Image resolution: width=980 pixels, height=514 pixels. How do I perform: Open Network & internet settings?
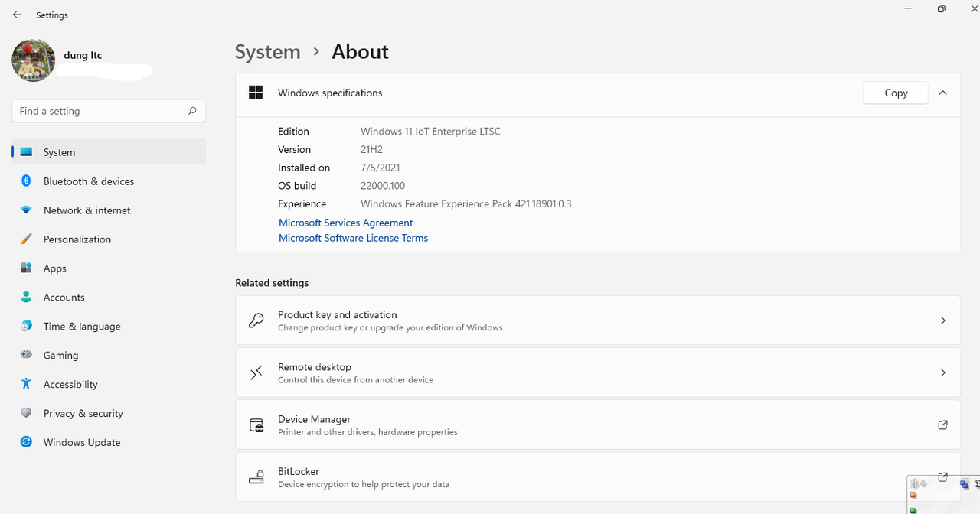(x=87, y=210)
